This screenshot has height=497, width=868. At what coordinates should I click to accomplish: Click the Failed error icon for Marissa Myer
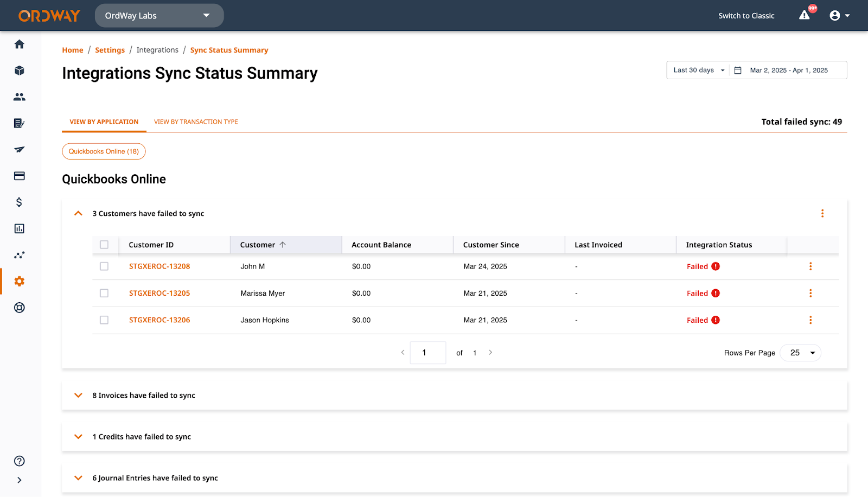click(716, 293)
